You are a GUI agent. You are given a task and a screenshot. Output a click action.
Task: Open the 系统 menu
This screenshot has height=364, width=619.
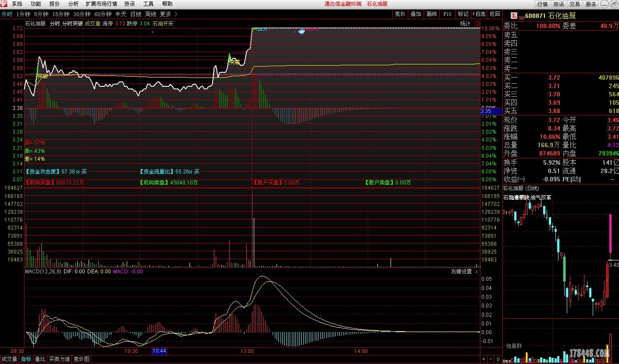pyautogui.click(x=17, y=4)
